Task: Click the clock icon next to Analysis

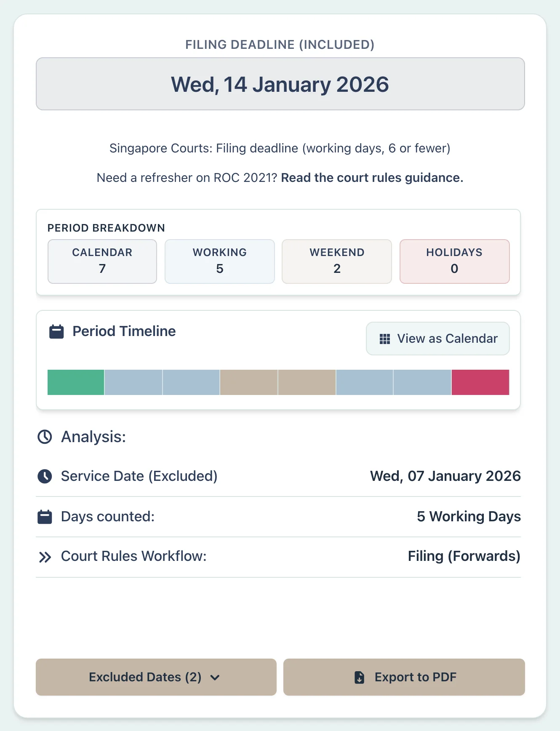Action: click(x=44, y=437)
